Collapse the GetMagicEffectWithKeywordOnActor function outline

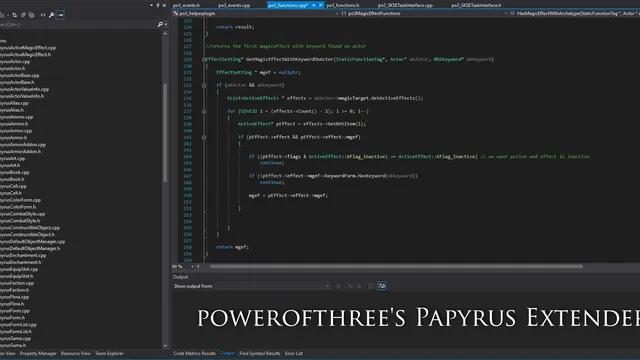pos(204,60)
